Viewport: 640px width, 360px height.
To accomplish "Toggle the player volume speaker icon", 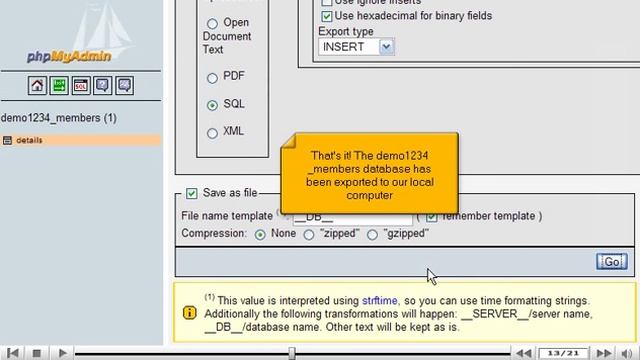I will tap(627, 353).
